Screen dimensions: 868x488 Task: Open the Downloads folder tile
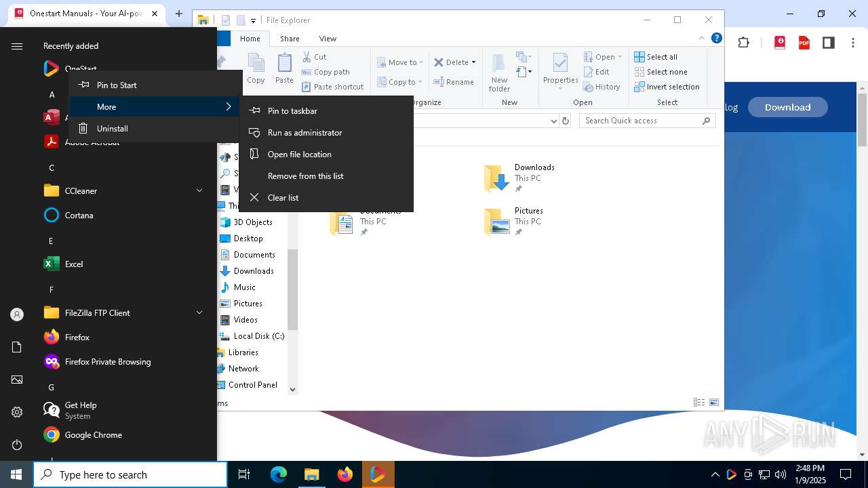pyautogui.click(x=519, y=178)
